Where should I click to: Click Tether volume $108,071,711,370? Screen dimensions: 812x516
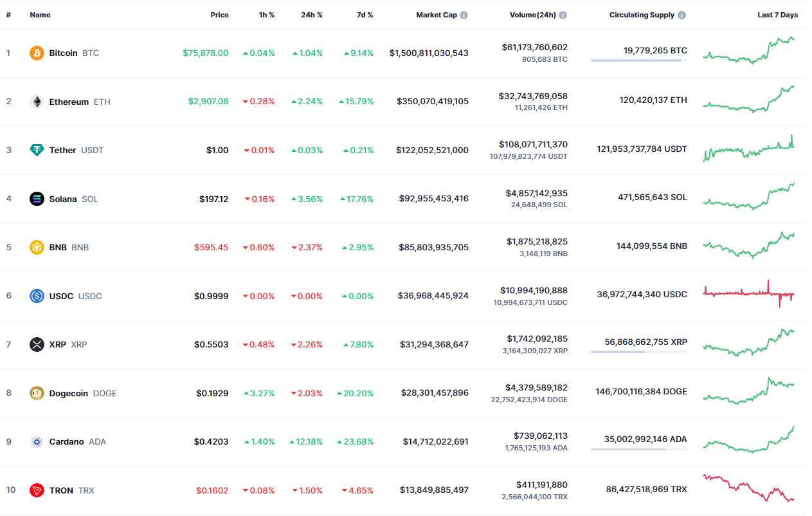[533, 144]
